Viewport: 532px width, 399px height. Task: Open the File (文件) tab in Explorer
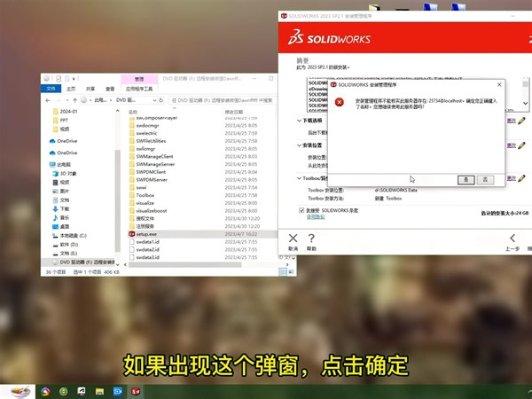coord(51,89)
